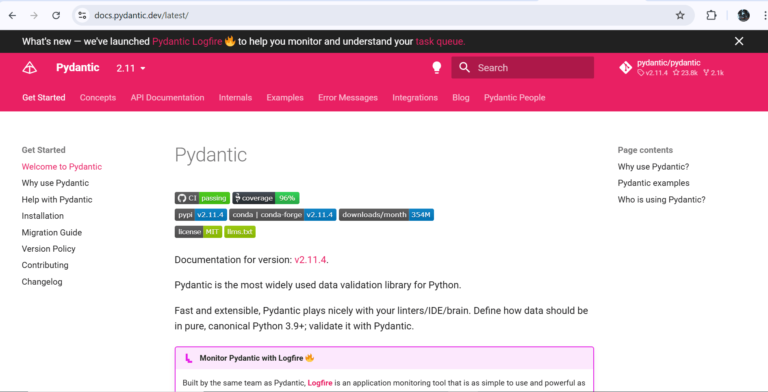Click the magnifier icon in Search box
The width and height of the screenshot is (768, 392).
click(x=464, y=68)
